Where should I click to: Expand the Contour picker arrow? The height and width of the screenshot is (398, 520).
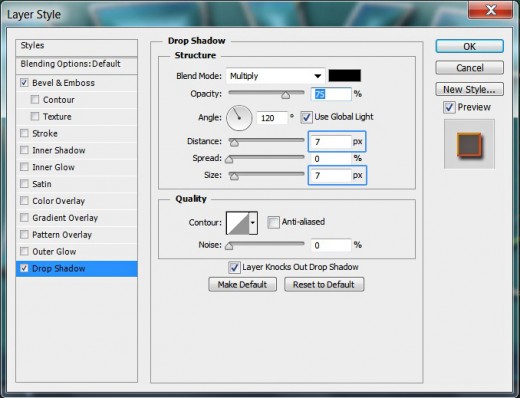click(253, 223)
